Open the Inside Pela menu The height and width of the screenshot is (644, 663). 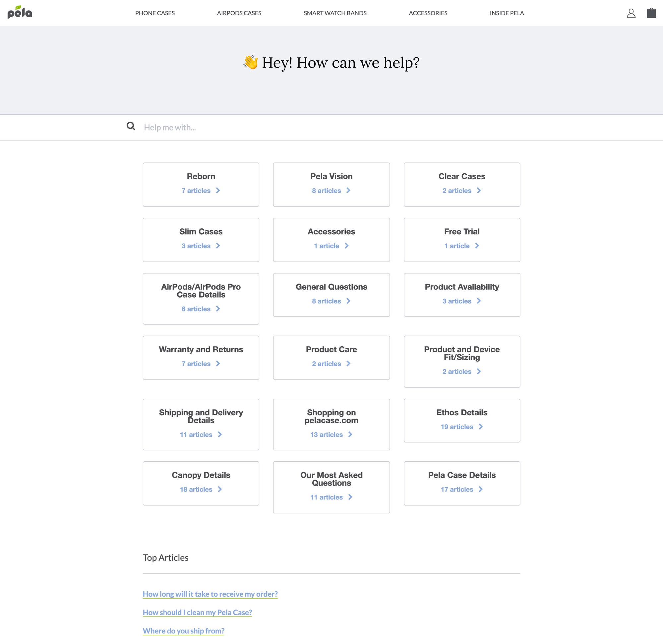[507, 13]
